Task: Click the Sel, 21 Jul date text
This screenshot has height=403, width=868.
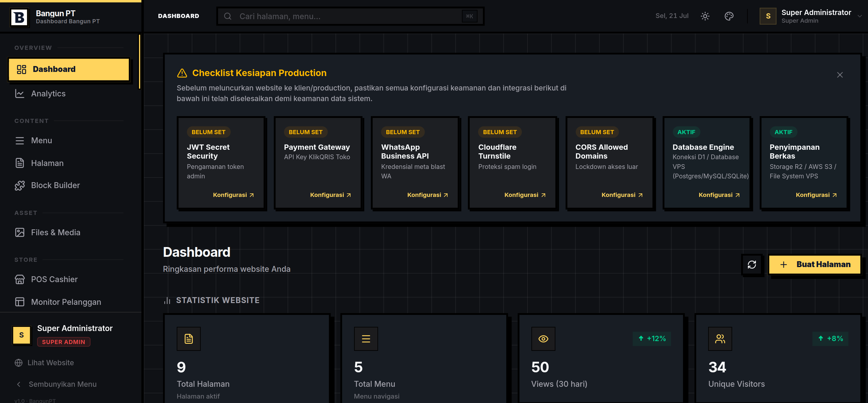Action: click(x=672, y=16)
